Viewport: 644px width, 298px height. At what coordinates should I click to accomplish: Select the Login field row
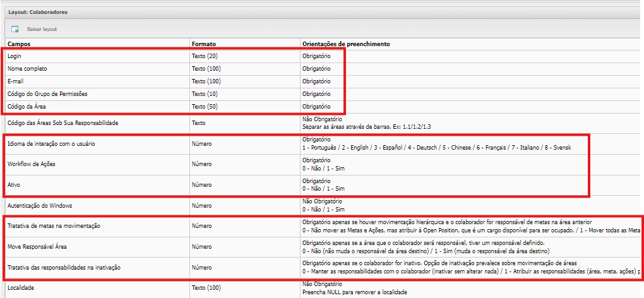tap(15, 56)
